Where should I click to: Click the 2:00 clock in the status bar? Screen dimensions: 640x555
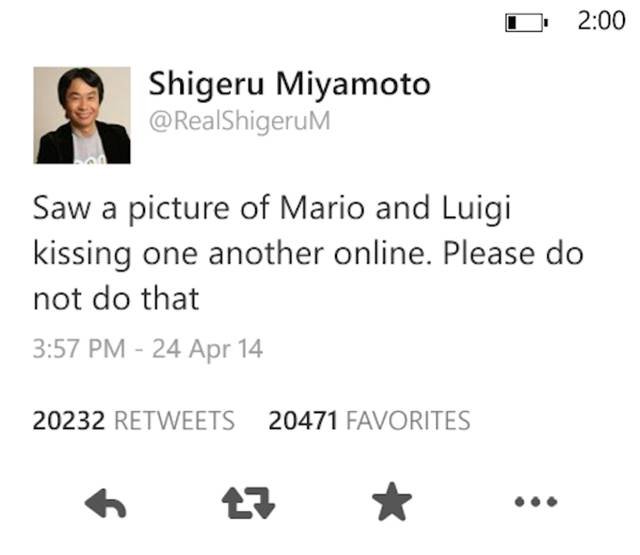[x=601, y=22]
